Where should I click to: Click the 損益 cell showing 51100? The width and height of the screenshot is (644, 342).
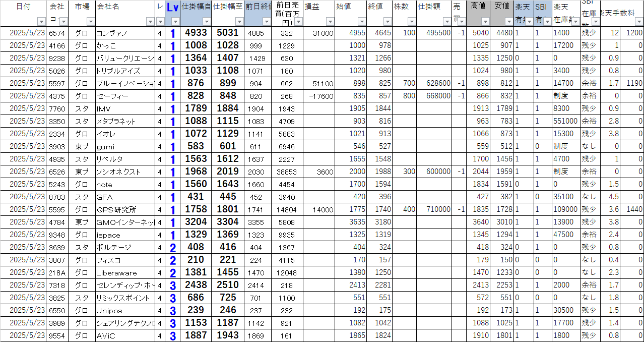[319, 83]
